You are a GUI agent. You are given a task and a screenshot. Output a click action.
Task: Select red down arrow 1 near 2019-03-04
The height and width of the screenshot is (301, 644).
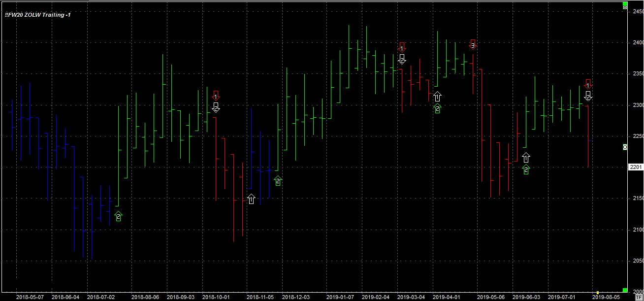coord(402,47)
